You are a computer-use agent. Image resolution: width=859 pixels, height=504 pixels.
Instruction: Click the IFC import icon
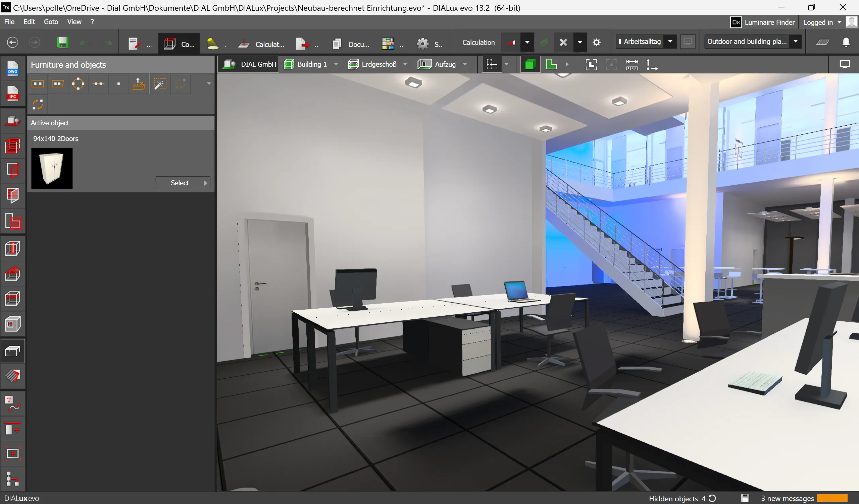(13, 93)
